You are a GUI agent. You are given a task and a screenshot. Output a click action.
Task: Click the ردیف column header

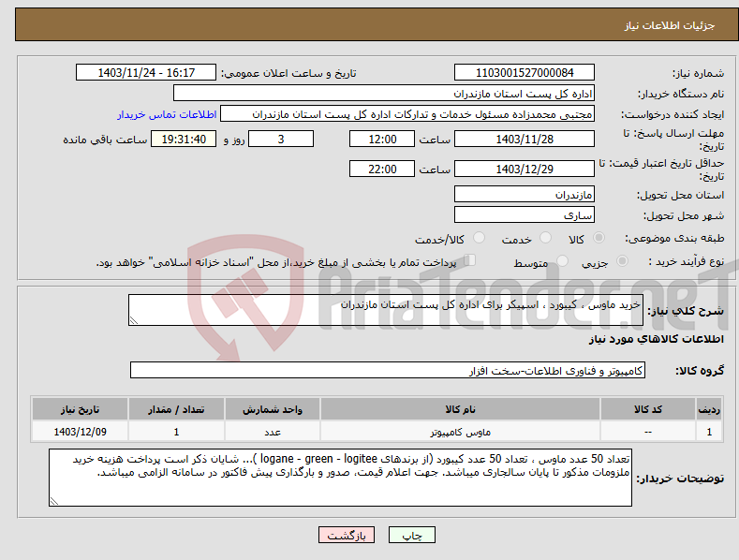(709, 409)
